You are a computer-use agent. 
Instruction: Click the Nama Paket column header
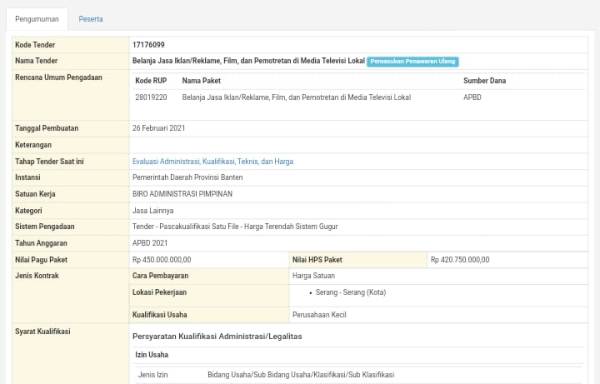coord(201,81)
